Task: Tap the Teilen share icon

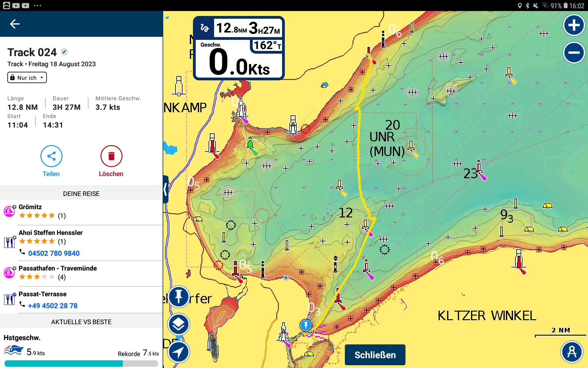Action: (51, 156)
